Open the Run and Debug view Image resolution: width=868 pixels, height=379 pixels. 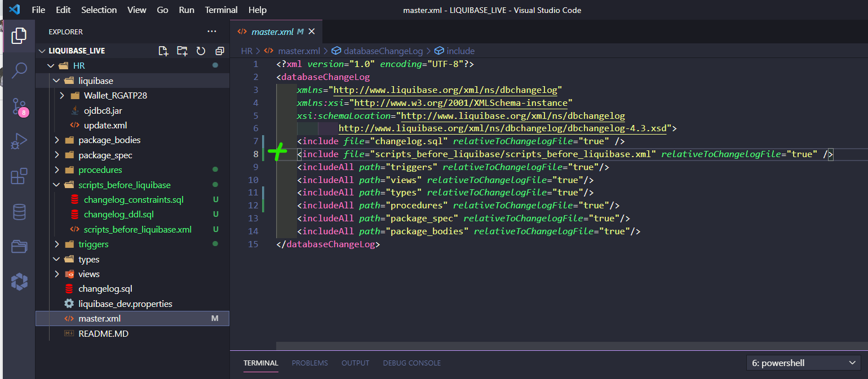coord(19,141)
